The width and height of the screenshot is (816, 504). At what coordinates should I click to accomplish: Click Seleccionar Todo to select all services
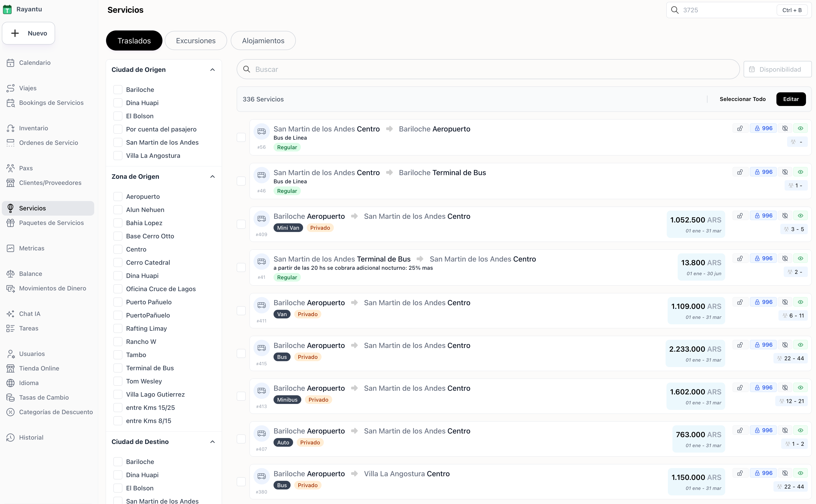[743, 99]
